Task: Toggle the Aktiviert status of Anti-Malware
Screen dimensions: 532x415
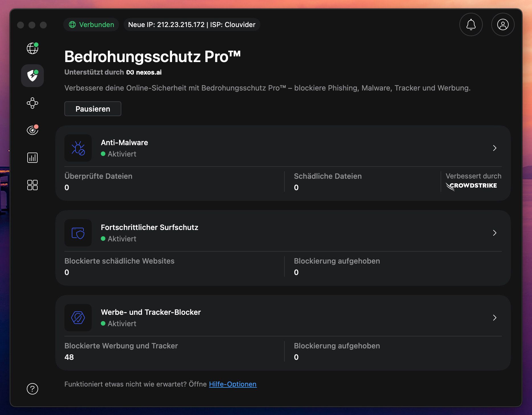Action: point(119,154)
